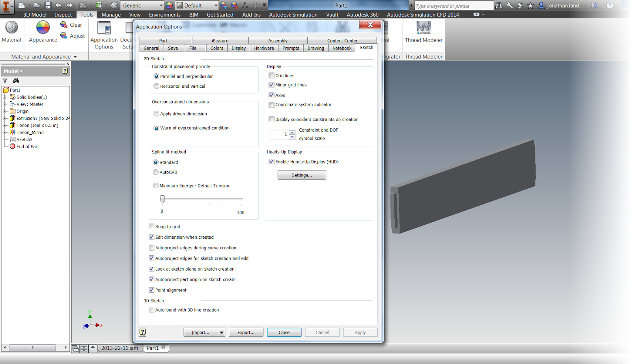Expand the Solid Bodies(1) tree node
This screenshot has width=631, height=364.
coord(5,97)
